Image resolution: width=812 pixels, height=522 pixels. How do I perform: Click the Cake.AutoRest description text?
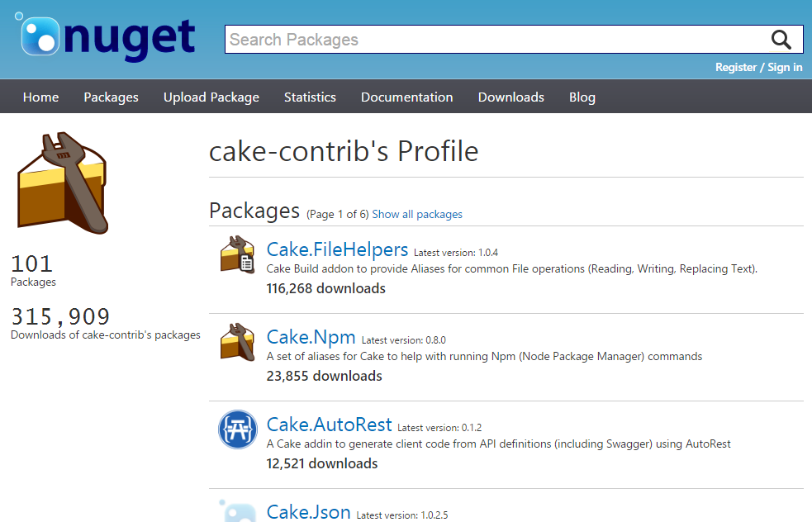498,444
